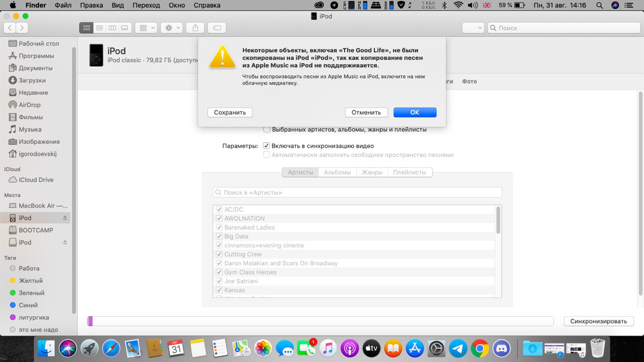
Task: Open AirDrop in the sidebar
Action: click(30, 105)
